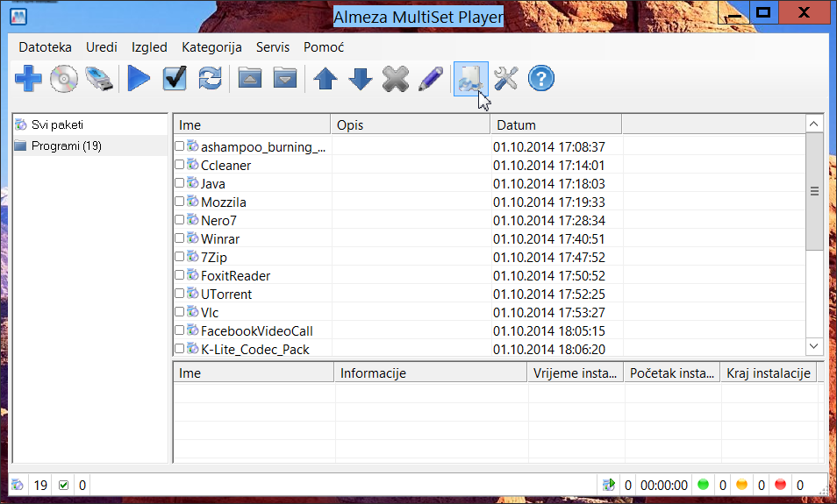The height and width of the screenshot is (504, 837).
Task: Tick the Ccleaner checkbox
Action: (179, 165)
